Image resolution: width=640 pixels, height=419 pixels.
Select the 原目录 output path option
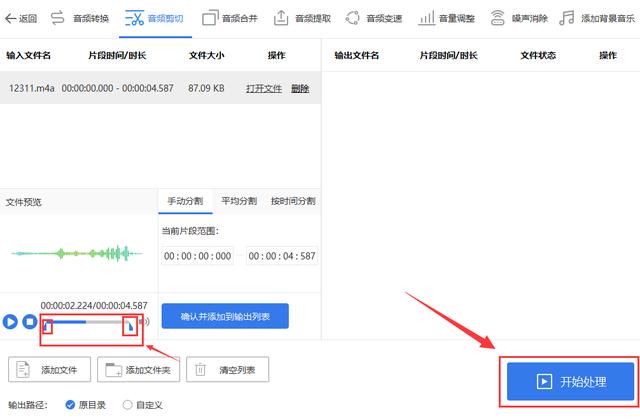point(85,405)
